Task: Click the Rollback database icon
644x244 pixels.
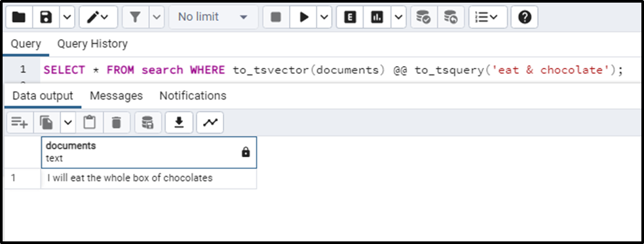Action: [x=451, y=17]
